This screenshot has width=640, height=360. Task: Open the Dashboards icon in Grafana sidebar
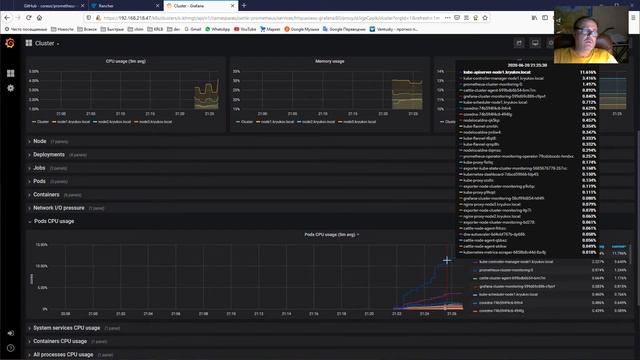click(11, 73)
